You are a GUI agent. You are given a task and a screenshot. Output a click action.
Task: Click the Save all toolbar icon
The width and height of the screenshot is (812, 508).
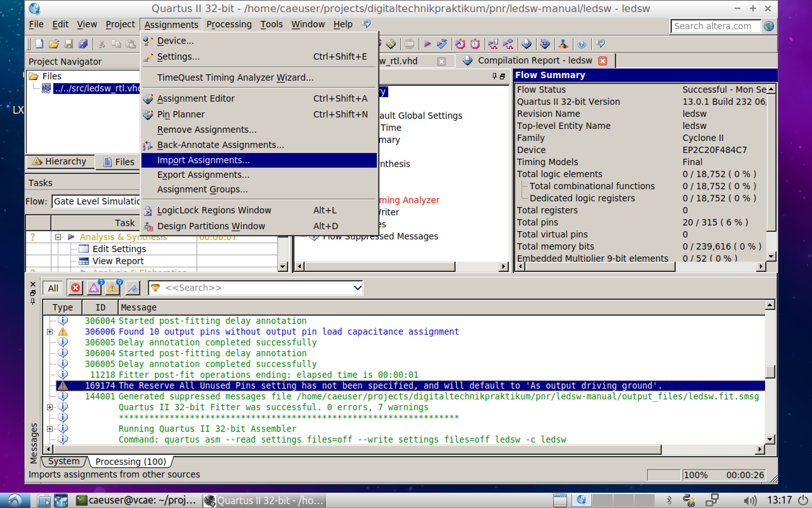click(83, 44)
